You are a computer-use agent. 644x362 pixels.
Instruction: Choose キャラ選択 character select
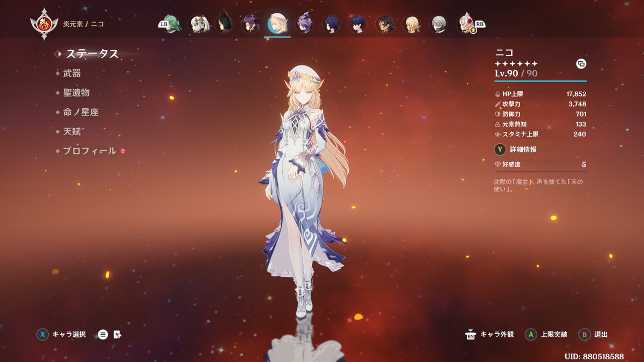69,335
